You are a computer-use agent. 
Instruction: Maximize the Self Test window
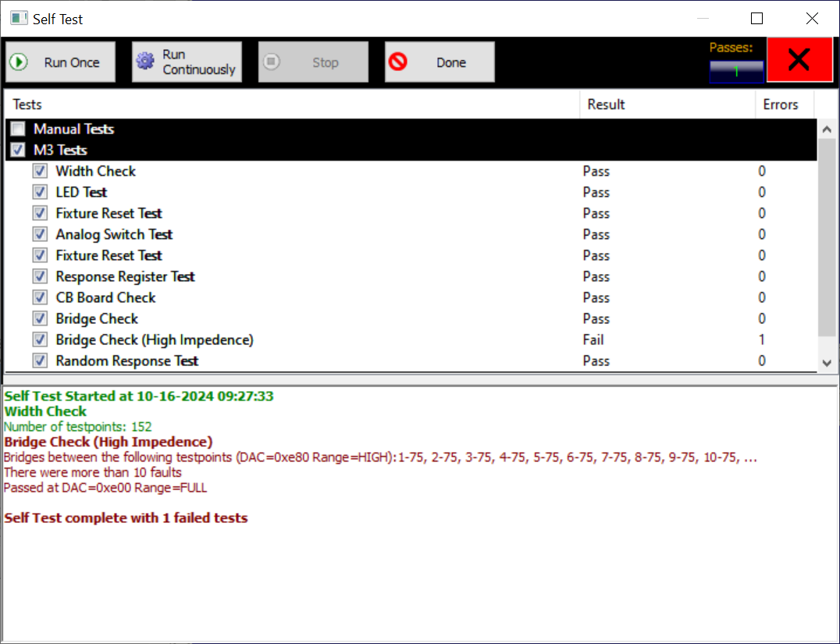[756, 19]
